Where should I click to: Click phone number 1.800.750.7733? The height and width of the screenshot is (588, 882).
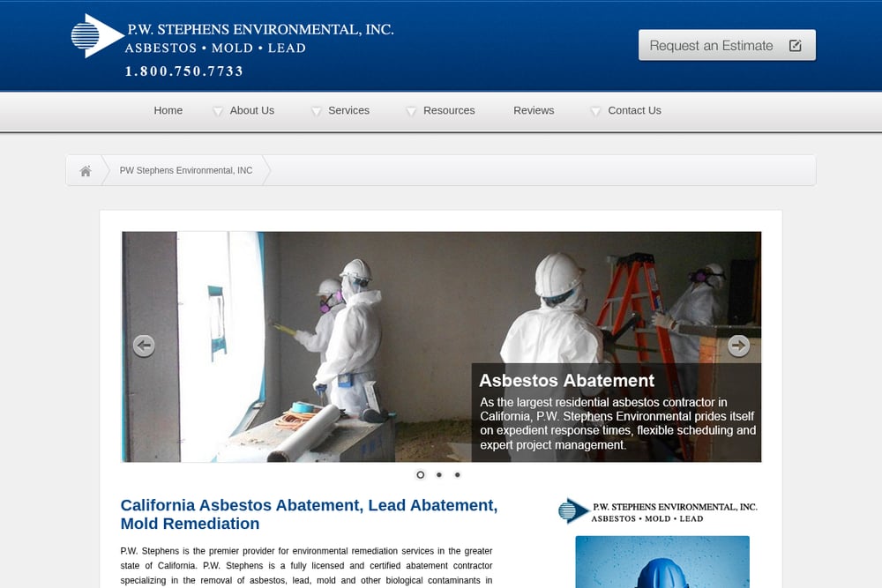(x=184, y=71)
